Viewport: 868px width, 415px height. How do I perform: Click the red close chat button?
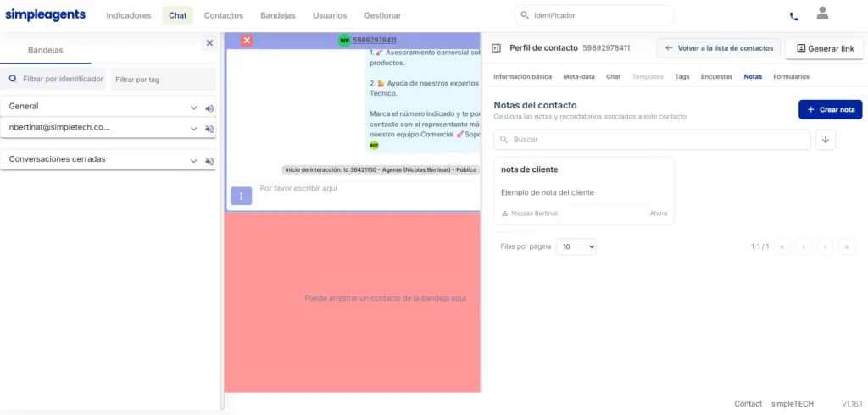pyautogui.click(x=247, y=41)
